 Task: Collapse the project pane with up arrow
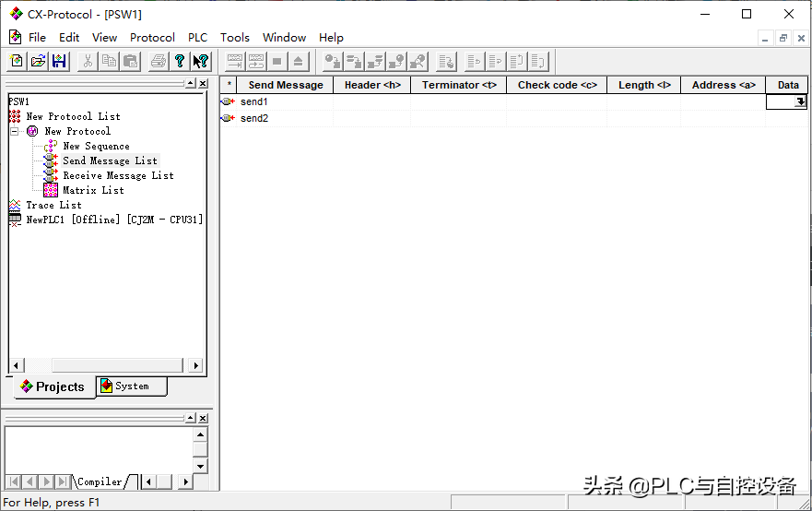[x=190, y=84]
